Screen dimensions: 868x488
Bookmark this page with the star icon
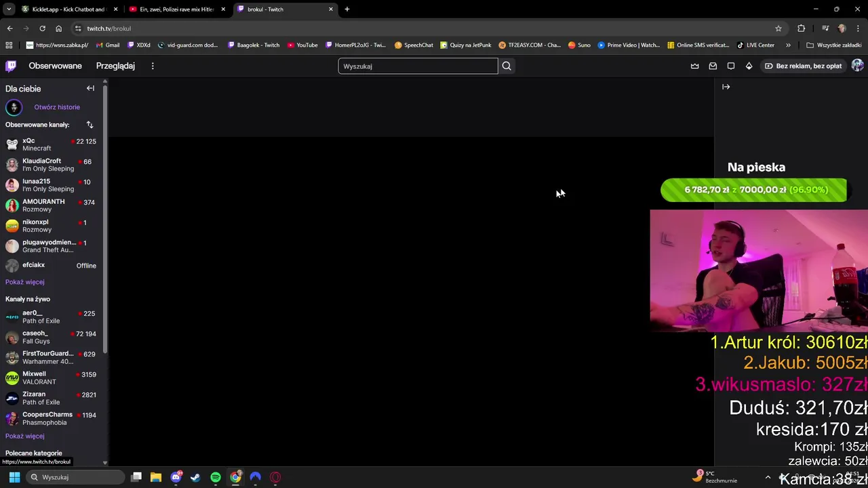click(778, 28)
